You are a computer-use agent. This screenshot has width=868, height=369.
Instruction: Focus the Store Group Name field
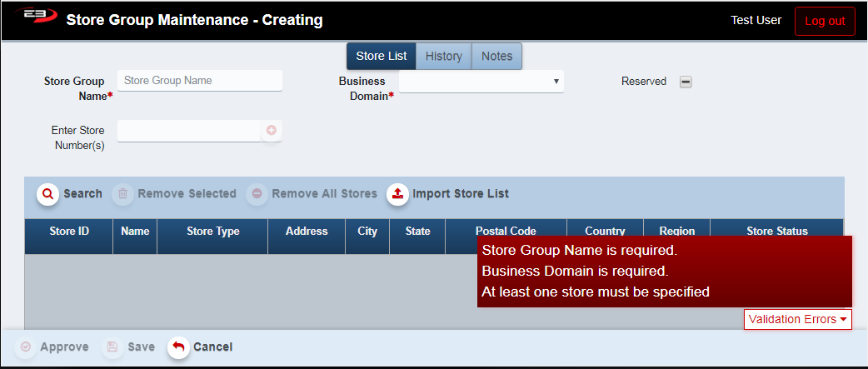click(x=200, y=81)
